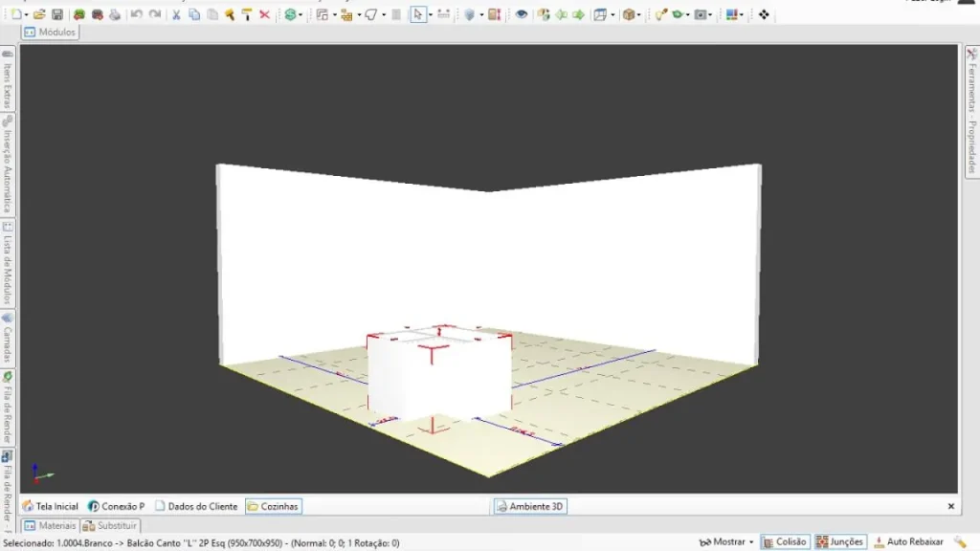
Task: Toggle Auto Rebaixar in the status bar
Action: point(909,541)
